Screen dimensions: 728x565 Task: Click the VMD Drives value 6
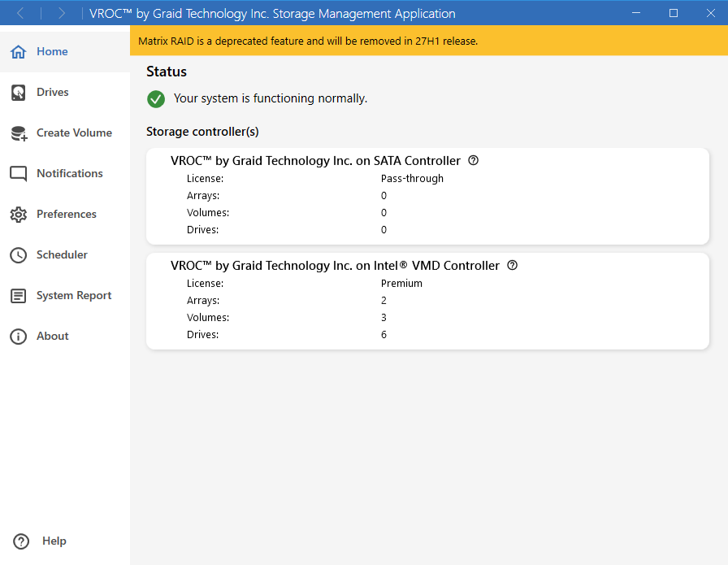(x=383, y=335)
